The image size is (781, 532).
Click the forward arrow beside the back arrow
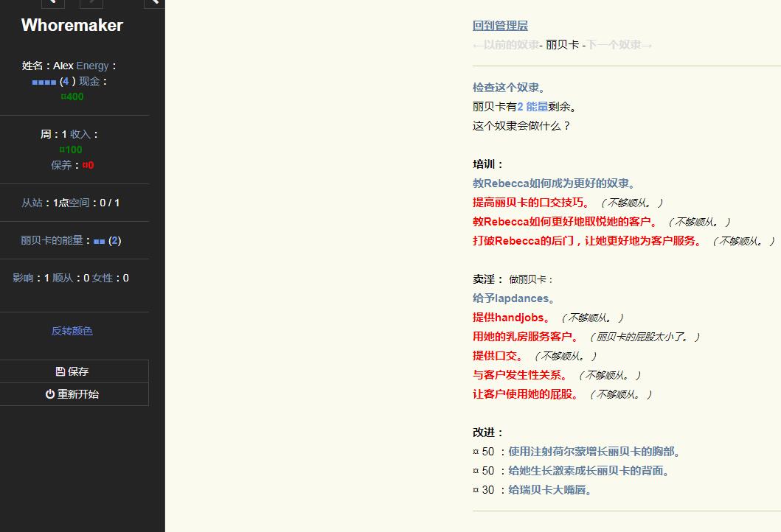click(x=91, y=4)
